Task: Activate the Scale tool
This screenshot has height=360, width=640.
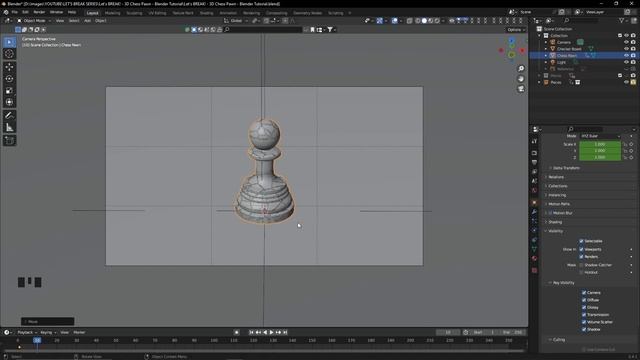Action: [9, 91]
